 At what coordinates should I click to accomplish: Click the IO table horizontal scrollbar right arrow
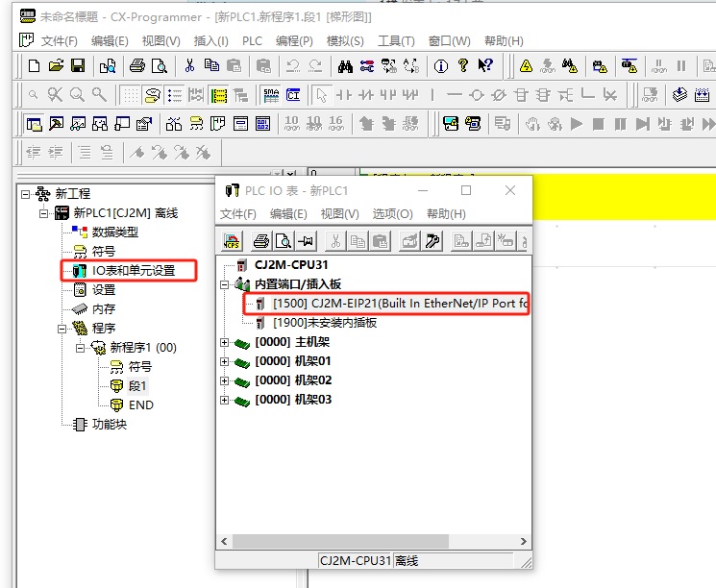click(524, 542)
